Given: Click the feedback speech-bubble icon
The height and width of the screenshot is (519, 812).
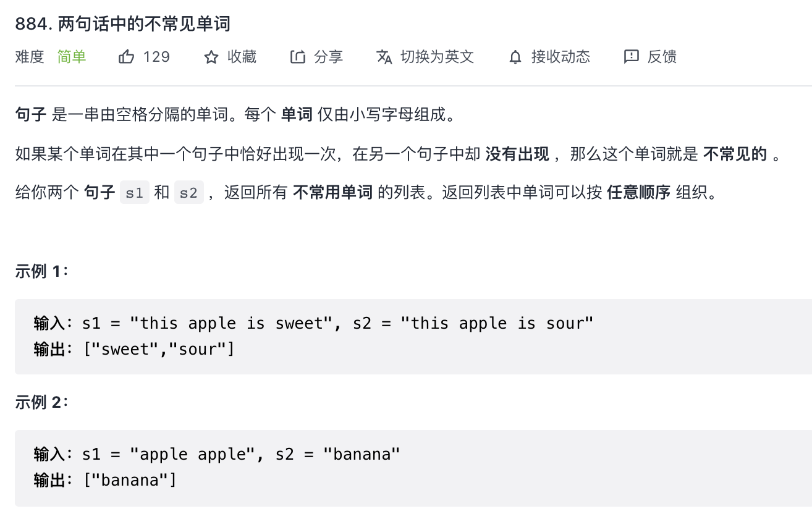Looking at the screenshot, I should 631,57.
